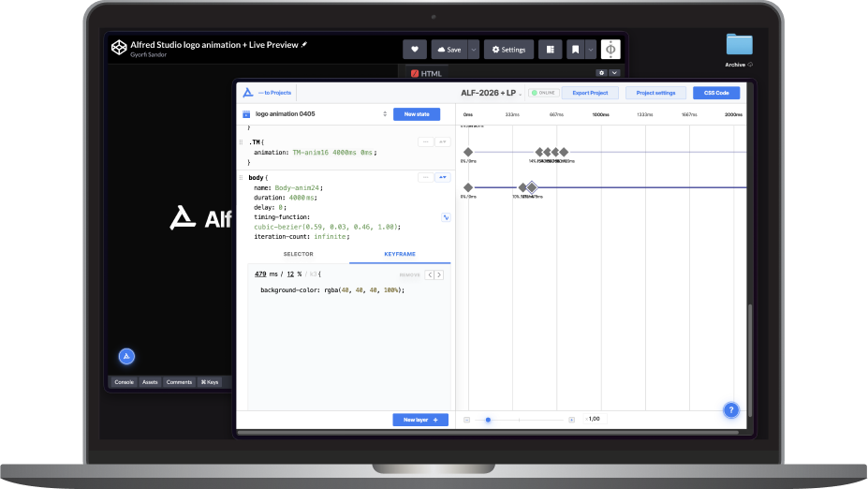Image resolution: width=868 pixels, height=489 pixels.
Task: Open the more options menu for body layer
Action: pyautogui.click(x=426, y=178)
